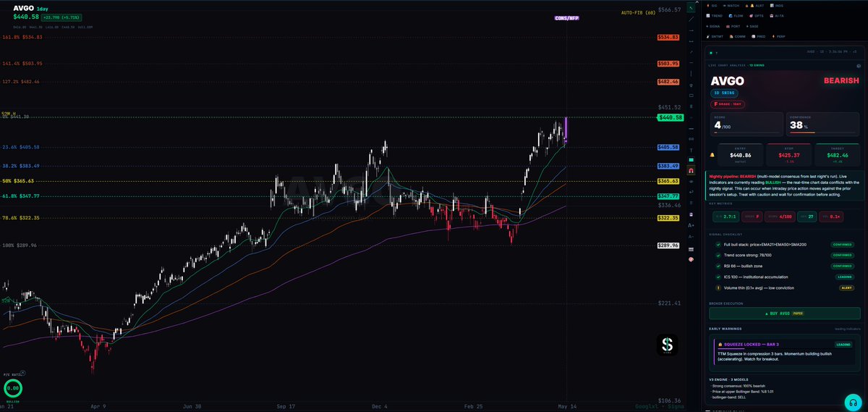This screenshot has height=412, width=868.
Task: Click the AUTO-FIB (60) label
Action: tap(637, 12)
